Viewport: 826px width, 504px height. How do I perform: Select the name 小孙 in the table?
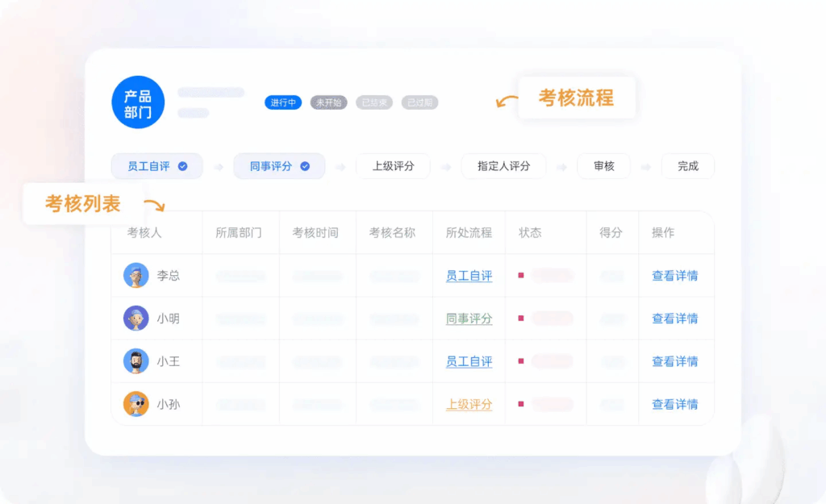pyautogui.click(x=169, y=405)
